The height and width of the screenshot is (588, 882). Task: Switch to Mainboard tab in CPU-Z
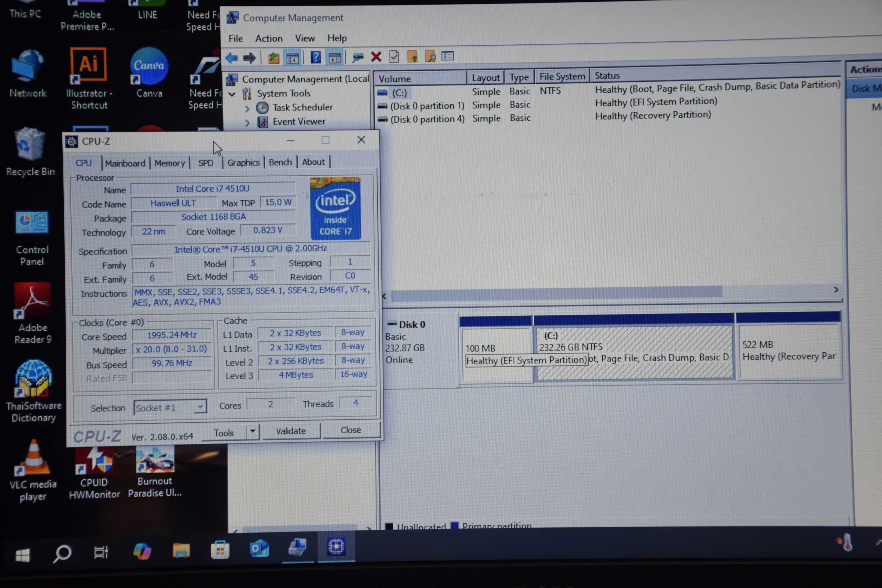(125, 164)
